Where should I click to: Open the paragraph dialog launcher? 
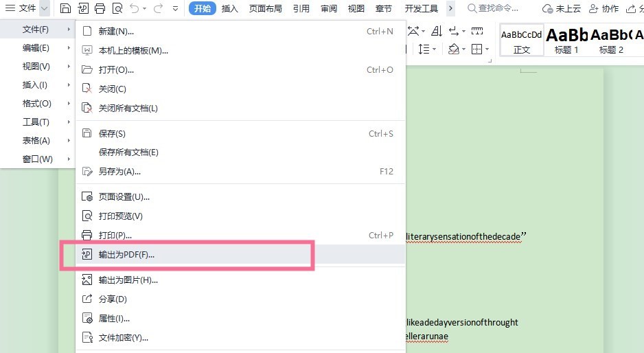(490, 61)
